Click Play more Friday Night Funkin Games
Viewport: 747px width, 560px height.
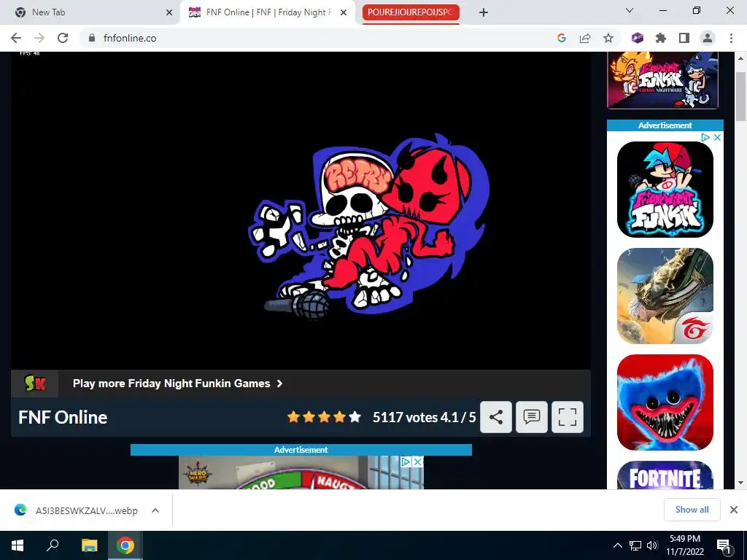pyautogui.click(x=178, y=384)
